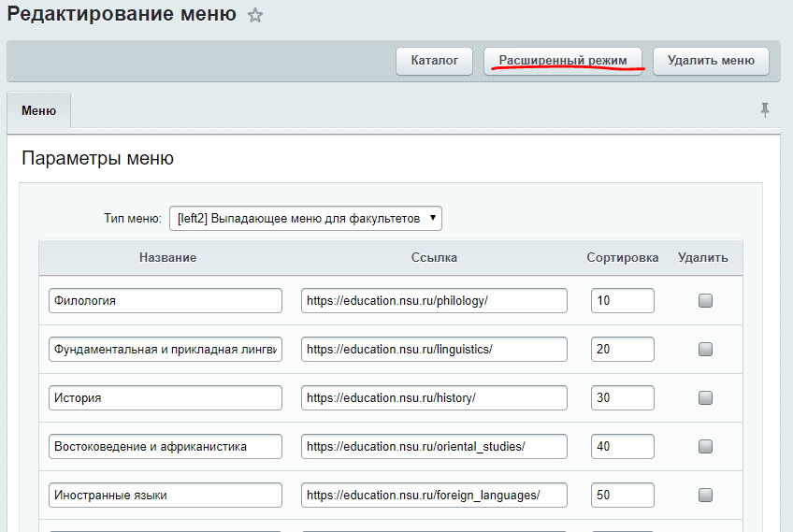Screen dimensions: 793x532
Task: Edit the История name field
Action: point(166,397)
